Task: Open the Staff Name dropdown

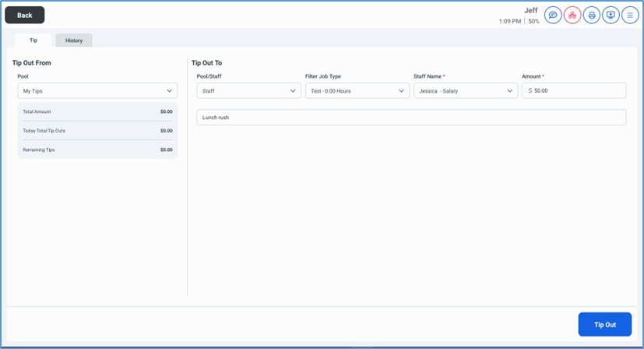Action: coord(465,91)
